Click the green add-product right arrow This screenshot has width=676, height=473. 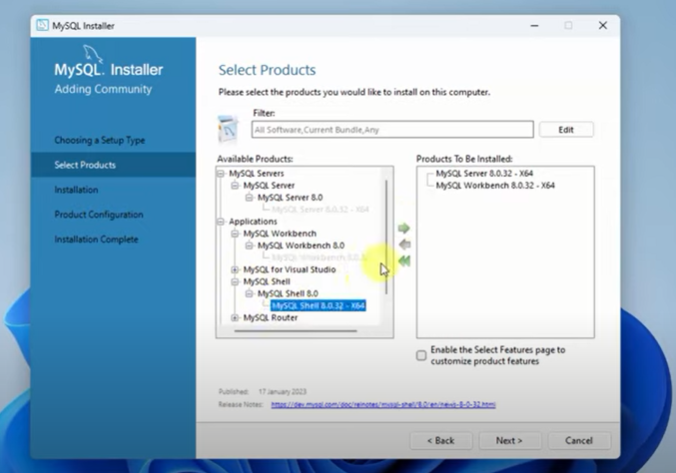click(x=404, y=228)
